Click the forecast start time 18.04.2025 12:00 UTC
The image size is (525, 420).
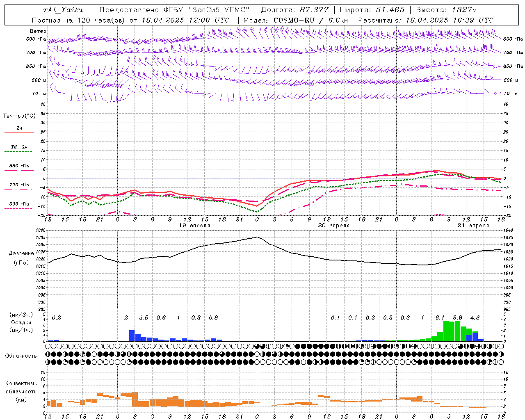pos(186,20)
